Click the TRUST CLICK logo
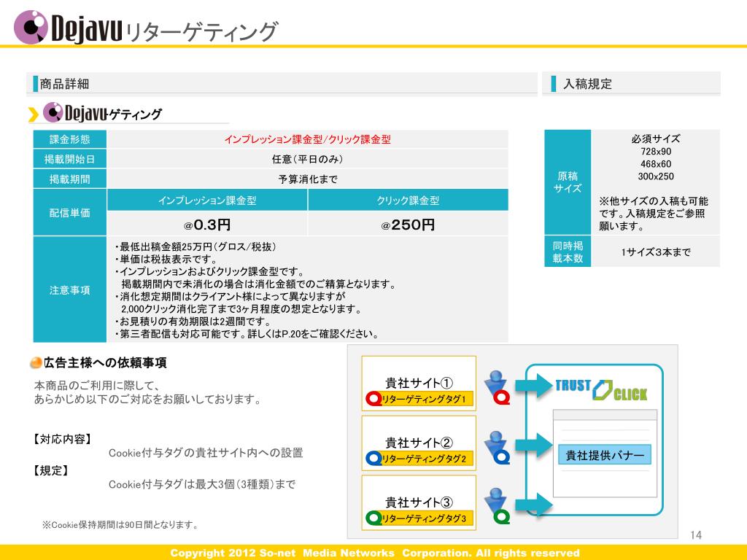 [x=601, y=390]
